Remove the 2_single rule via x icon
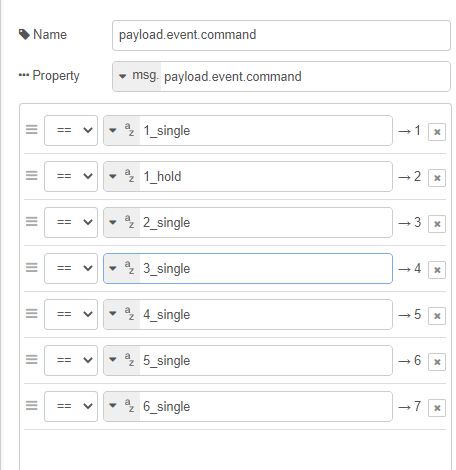This screenshot has width=456, height=470. (x=437, y=224)
